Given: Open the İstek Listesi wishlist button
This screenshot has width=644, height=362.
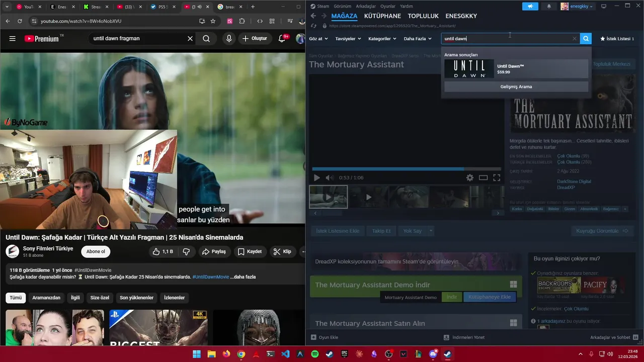Looking at the screenshot, I should (616, 39).
